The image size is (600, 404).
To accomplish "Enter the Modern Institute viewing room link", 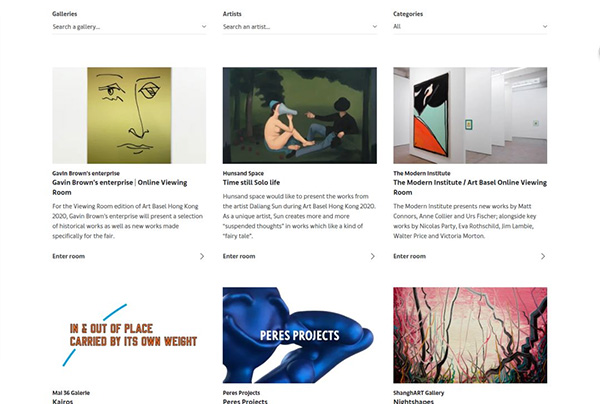I will click(409, 256).
